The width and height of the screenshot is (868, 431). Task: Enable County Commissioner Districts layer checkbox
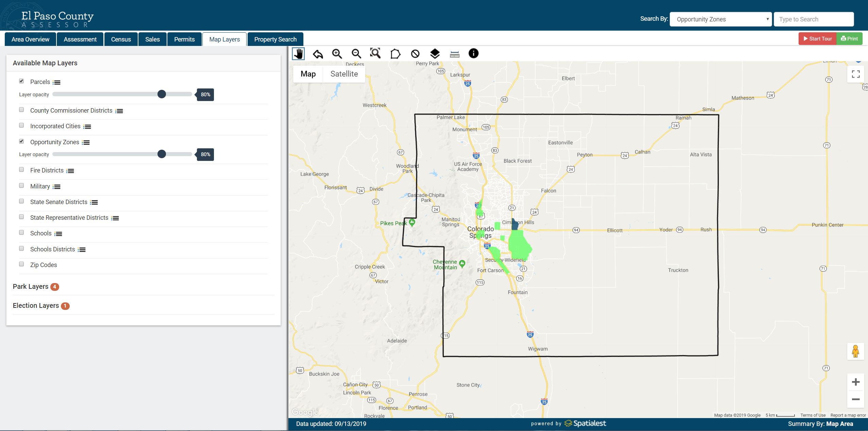click(21, 110)
